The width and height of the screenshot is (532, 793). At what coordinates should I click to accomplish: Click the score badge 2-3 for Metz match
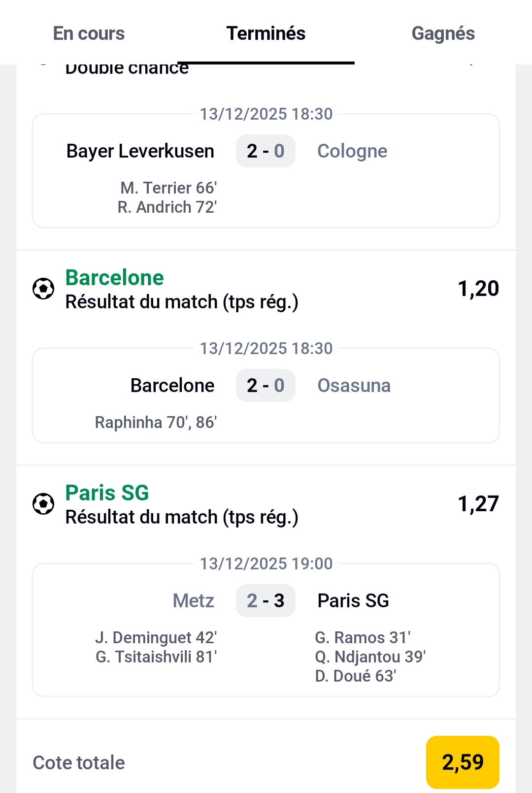tap(266, 600)
